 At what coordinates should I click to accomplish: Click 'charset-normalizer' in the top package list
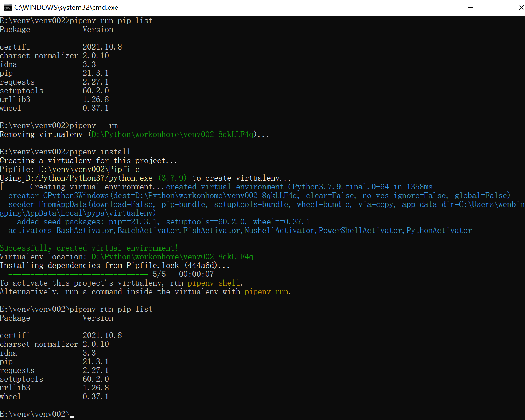click(39, 56)
